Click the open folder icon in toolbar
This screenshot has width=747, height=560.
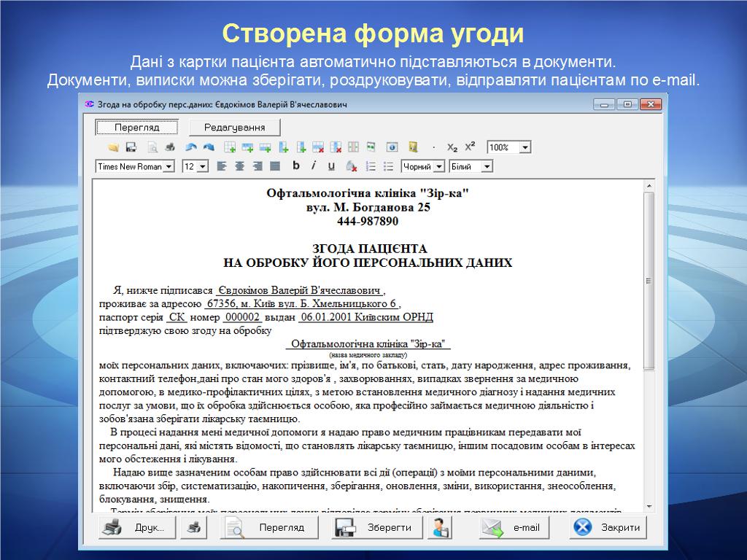click(113, 147)
